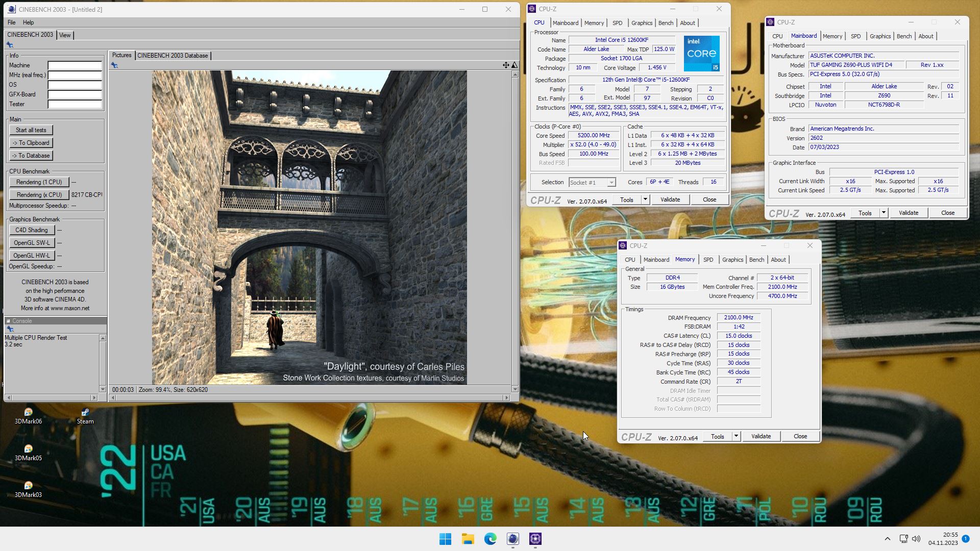Viewport: 980px width, 551px height.
Task: Open Mainboard tab in CPU-Z Memory window
Action: pos(656,260)
